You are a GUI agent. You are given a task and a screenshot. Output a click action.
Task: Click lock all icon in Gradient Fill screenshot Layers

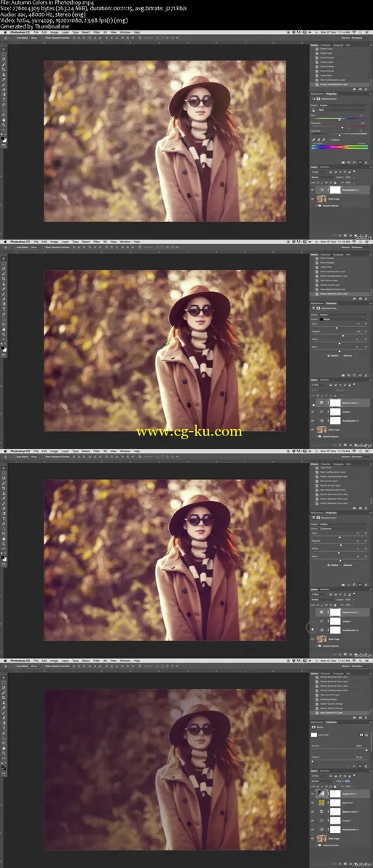coord(335,786)
